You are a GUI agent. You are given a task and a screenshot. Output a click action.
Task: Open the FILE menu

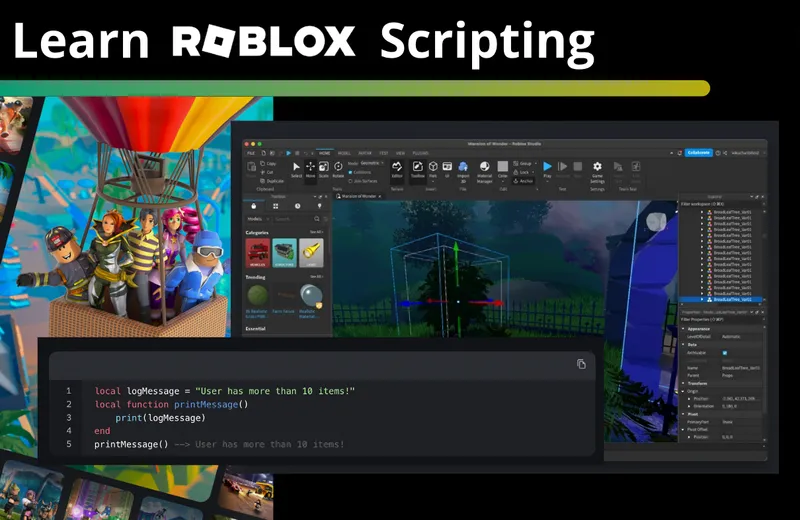251,153
